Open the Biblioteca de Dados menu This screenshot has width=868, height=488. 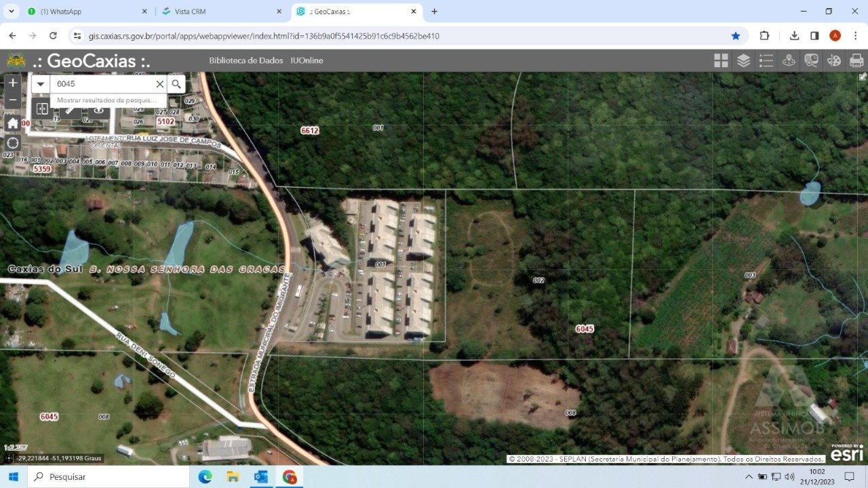tap(245, 60)
